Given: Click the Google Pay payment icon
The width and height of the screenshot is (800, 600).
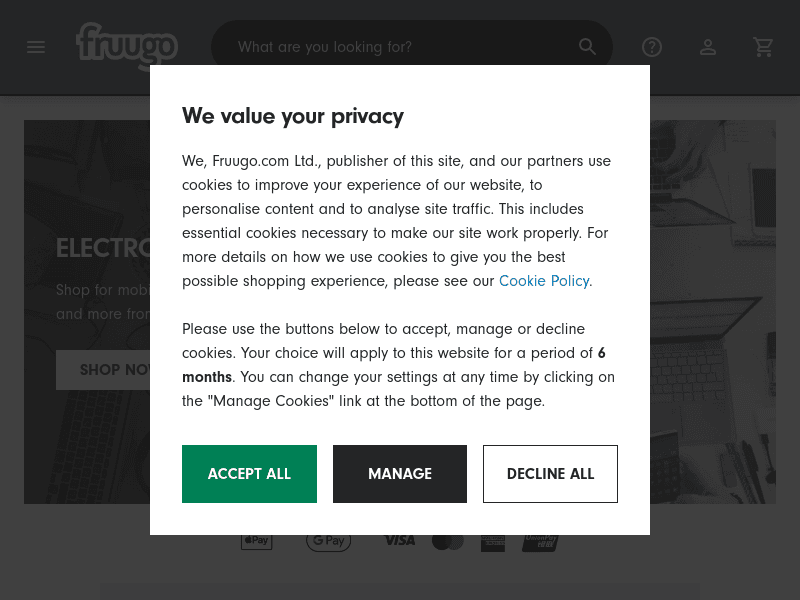Looking at the screenshot, I should point(328,541).
